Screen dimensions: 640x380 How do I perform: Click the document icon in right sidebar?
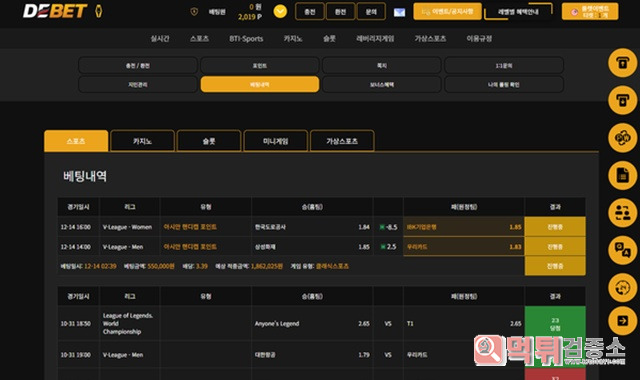tap(622, 176)
